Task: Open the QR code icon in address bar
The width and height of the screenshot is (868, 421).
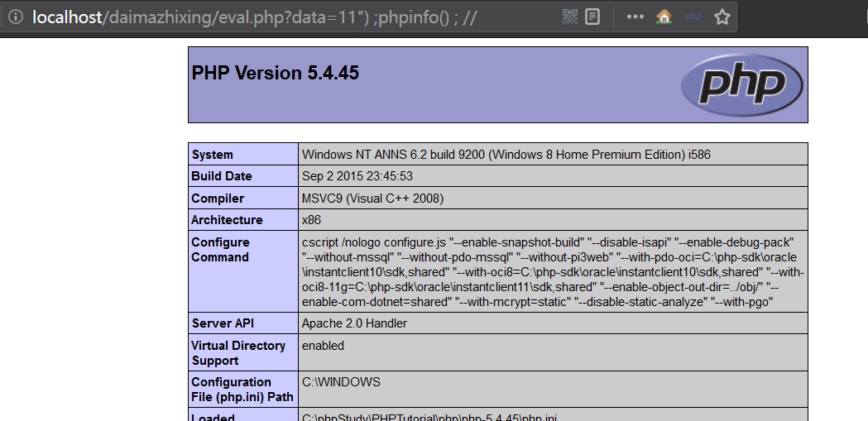Action: pyautogui.click(x=570, y=17)
